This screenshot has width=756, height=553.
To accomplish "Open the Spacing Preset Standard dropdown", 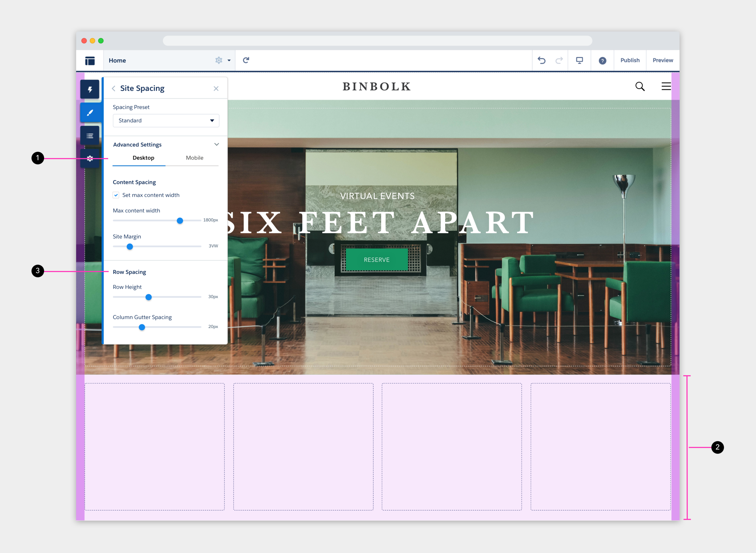I will click(166, 120).
